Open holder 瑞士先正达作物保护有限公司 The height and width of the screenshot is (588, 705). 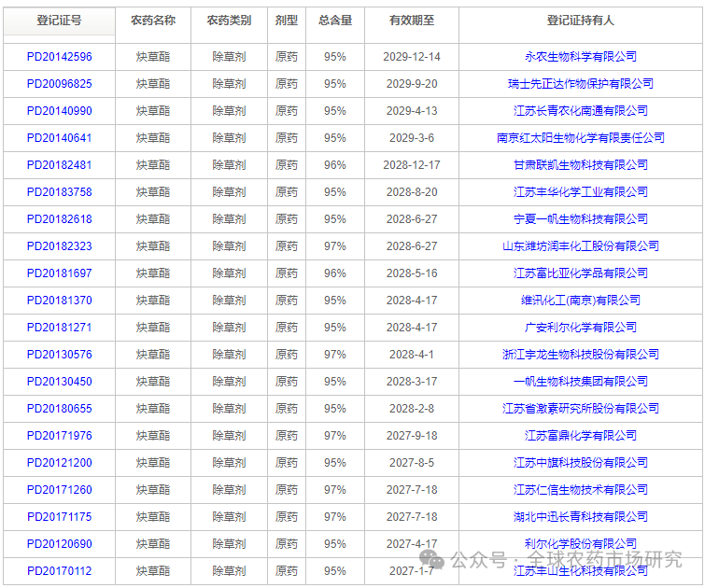click(x=581, y=84)
